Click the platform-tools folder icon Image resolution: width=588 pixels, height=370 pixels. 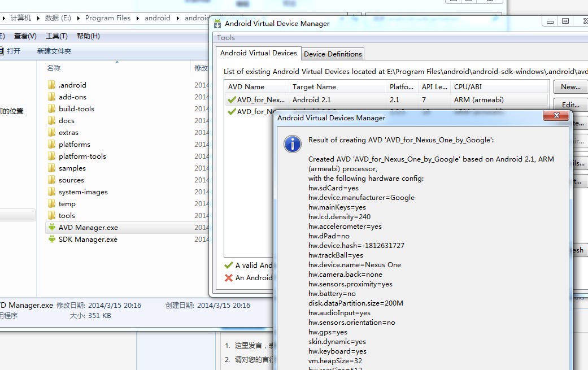(51, 156)
